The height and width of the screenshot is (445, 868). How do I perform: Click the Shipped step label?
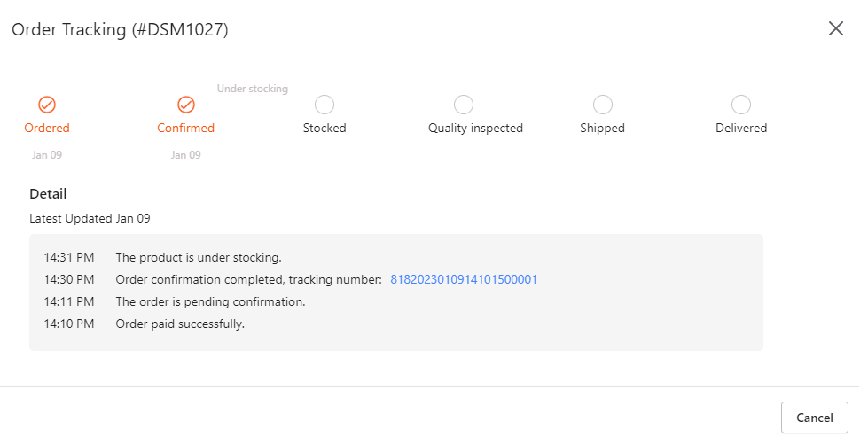pos(602,129)
